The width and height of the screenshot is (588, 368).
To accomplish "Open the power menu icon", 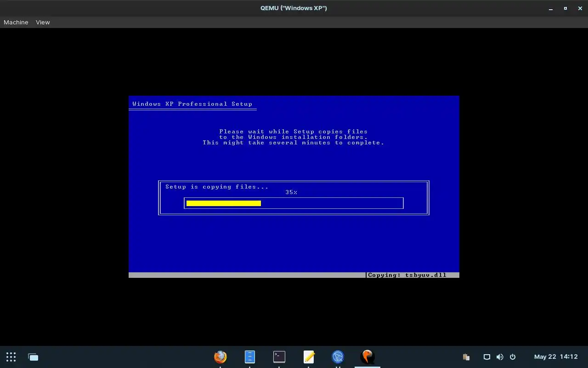I will 513,357.
